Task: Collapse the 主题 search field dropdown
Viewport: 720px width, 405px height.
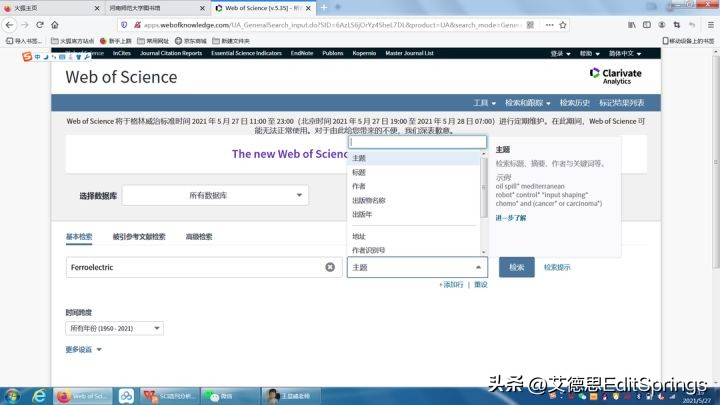Action: pos(417,267)
